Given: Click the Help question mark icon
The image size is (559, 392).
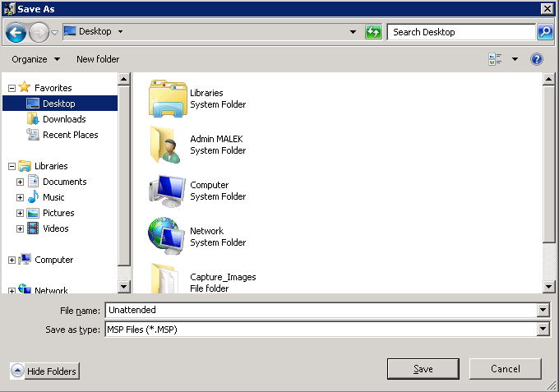Looking at the screenshot, I should (537, 59).
